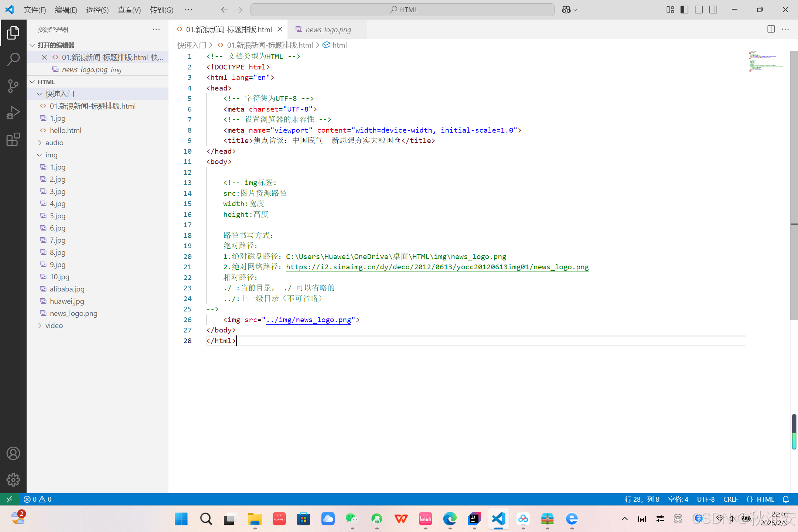Image resolution: width=798 pixels, height=532 pixels.
Task: Go to line via 行 28, 列 8 status
Action: 642,499
